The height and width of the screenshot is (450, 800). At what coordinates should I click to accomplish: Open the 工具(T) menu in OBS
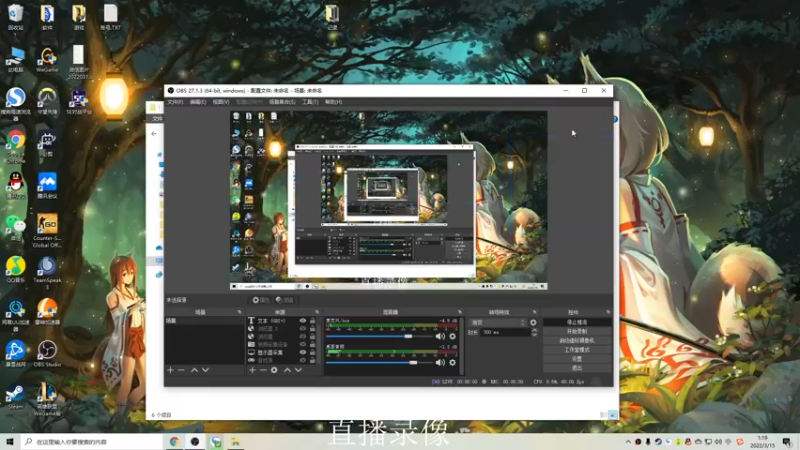(310, 102)
